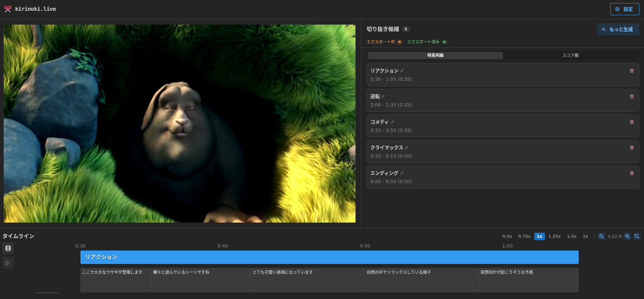Zoom out the timeline

[x=601, y=236]
